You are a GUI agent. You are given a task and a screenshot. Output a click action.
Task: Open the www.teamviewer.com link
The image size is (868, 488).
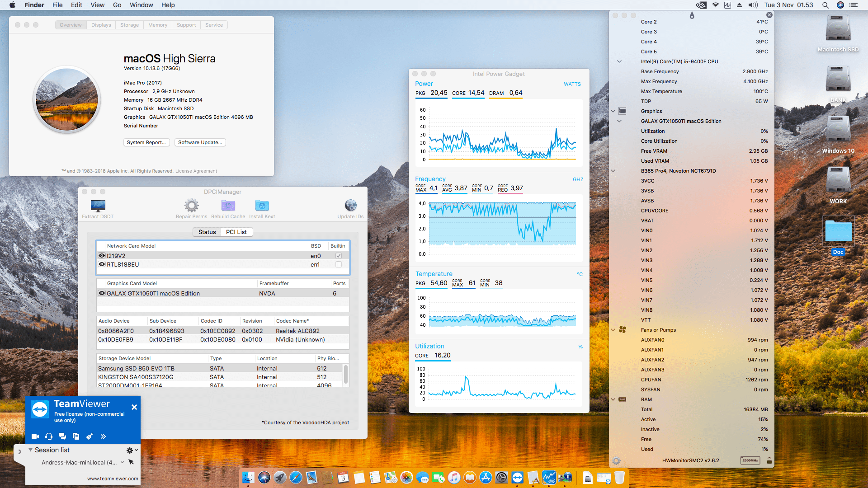(112, 478)
